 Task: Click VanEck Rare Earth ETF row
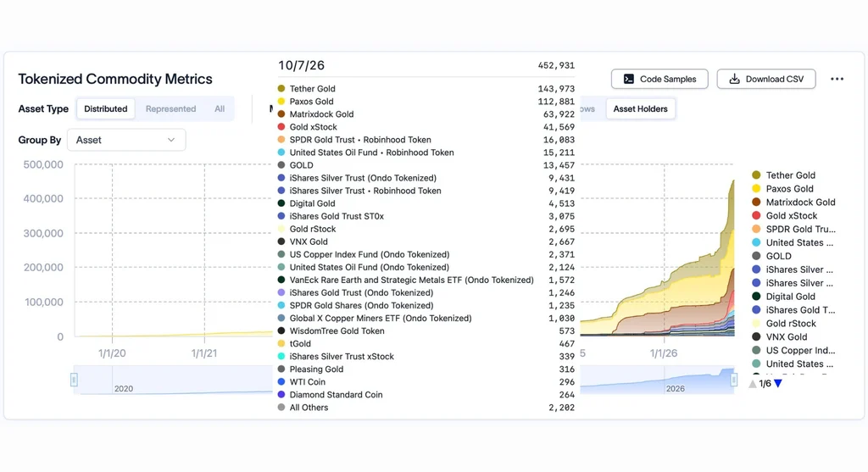tap(426, 280)
